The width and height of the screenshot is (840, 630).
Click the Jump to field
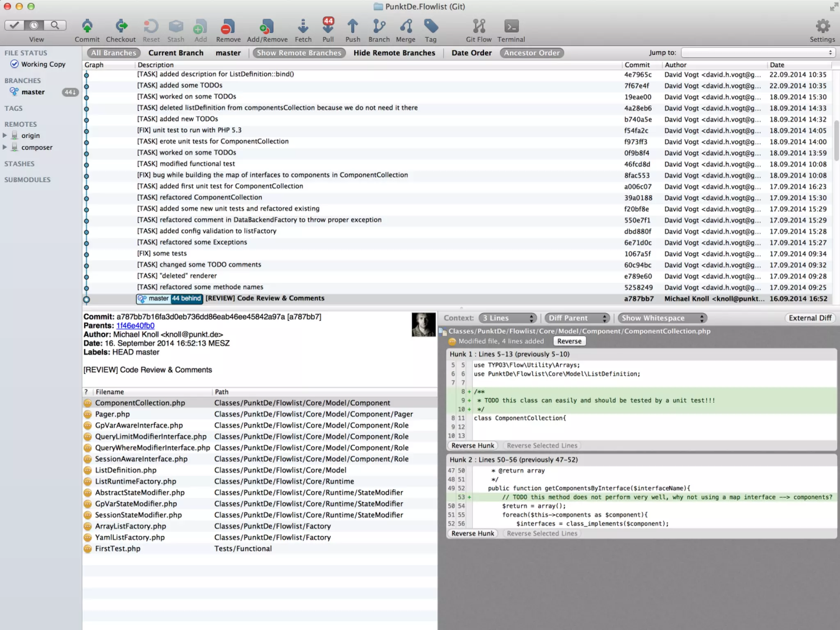757,53
